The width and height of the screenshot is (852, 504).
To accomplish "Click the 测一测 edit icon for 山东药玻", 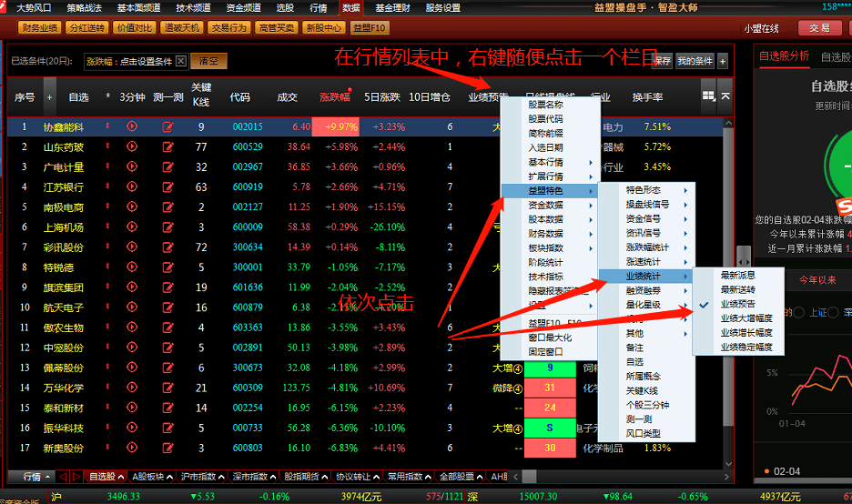I will (x=167, y=146).
